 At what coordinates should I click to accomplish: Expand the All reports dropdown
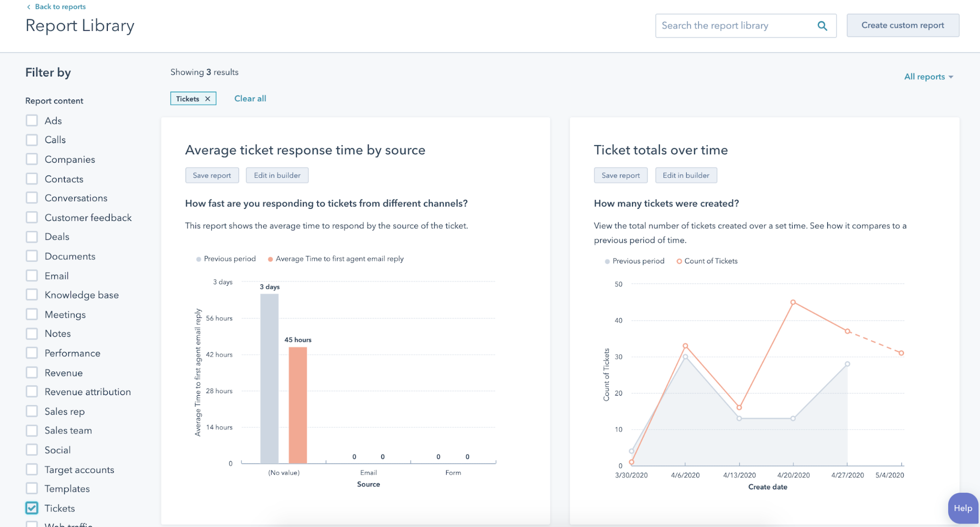coord(928,77)
